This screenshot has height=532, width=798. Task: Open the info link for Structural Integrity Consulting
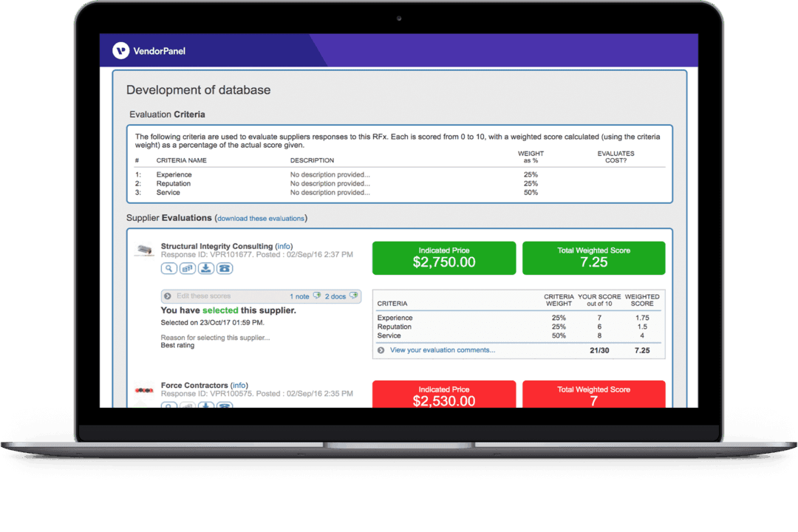tap(284, 246)
